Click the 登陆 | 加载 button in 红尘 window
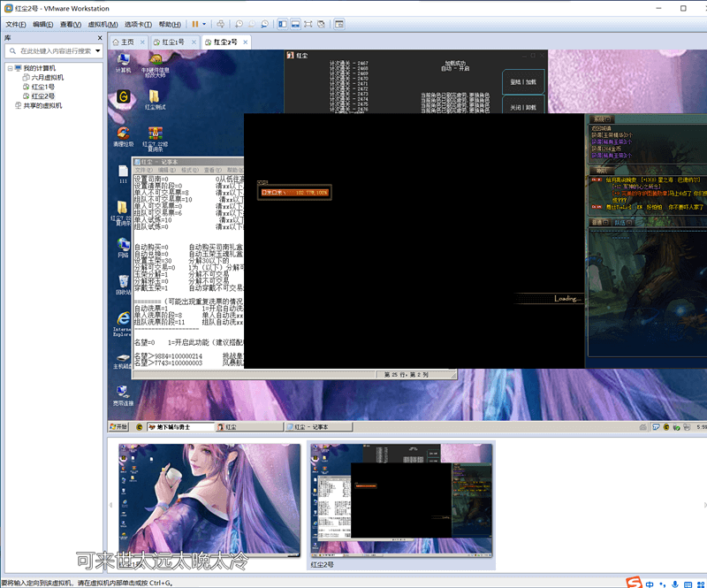 (523, 82)
